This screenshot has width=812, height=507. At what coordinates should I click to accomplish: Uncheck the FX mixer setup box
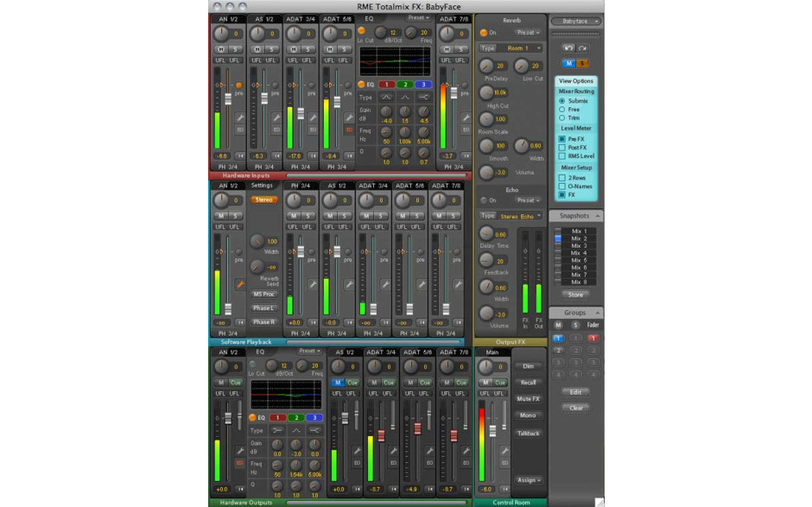pos(561,195)
